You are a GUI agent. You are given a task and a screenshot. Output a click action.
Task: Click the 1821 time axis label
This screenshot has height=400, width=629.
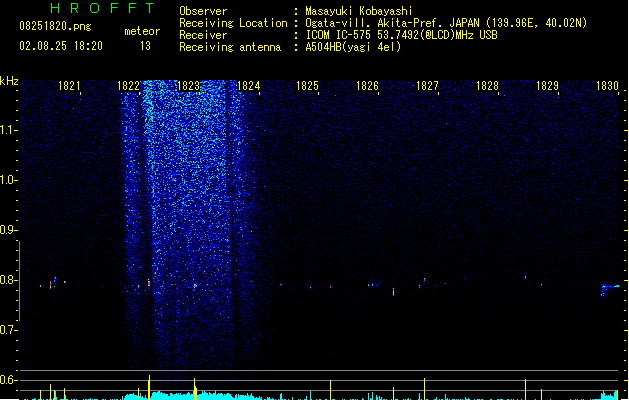(x=69, y=86)
